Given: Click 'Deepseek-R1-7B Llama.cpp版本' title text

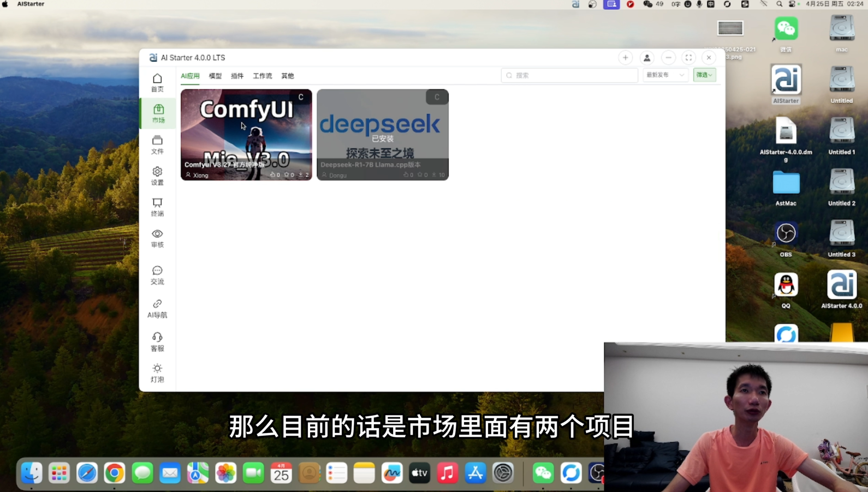Looking at the screenshot, I should pos(371,165).
